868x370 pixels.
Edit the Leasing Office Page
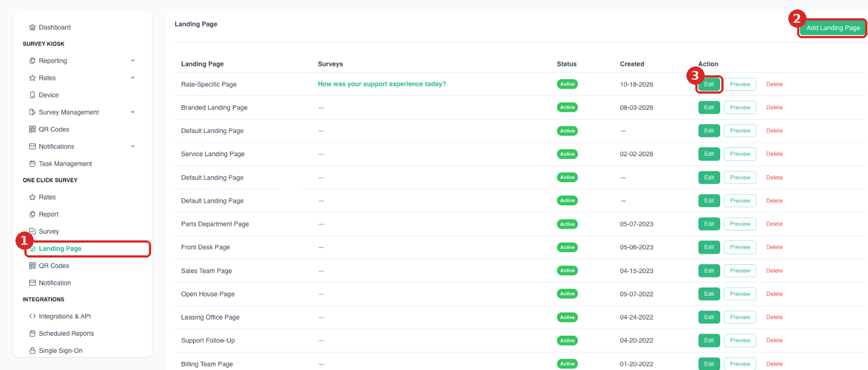(x=709, y=317)
